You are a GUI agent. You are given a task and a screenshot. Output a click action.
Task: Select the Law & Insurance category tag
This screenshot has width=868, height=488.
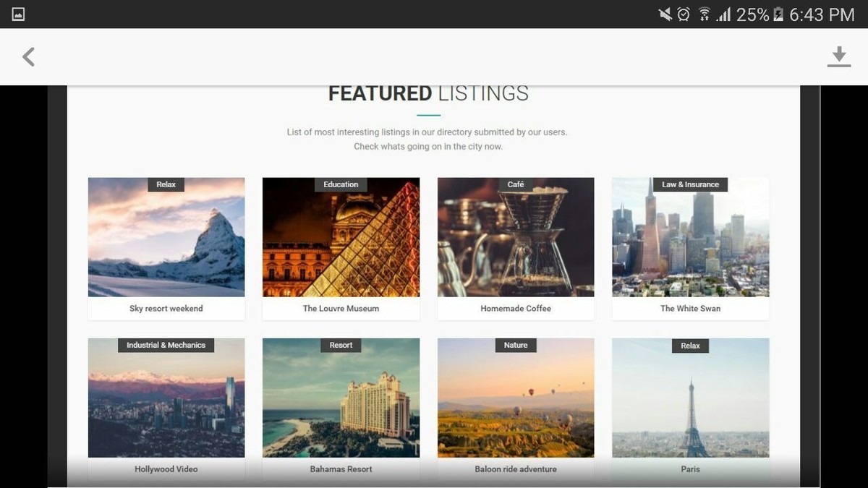[690, 184]
